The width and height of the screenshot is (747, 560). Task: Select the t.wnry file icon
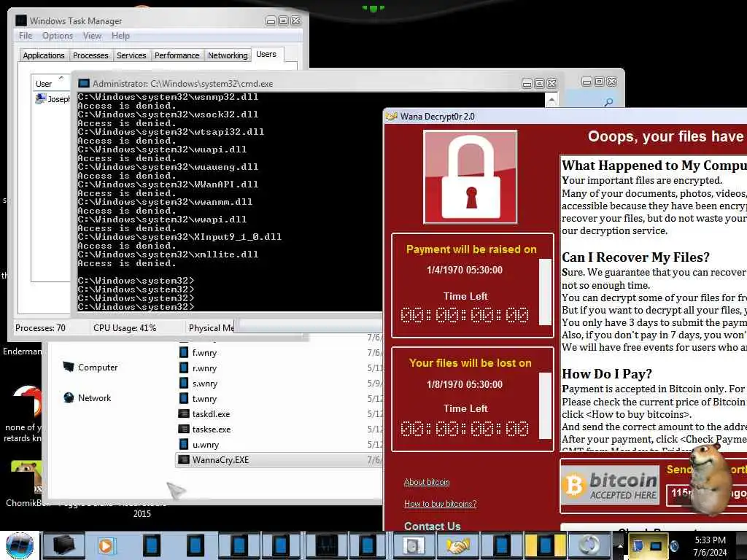pyautogui.click(x=183, y=399)
